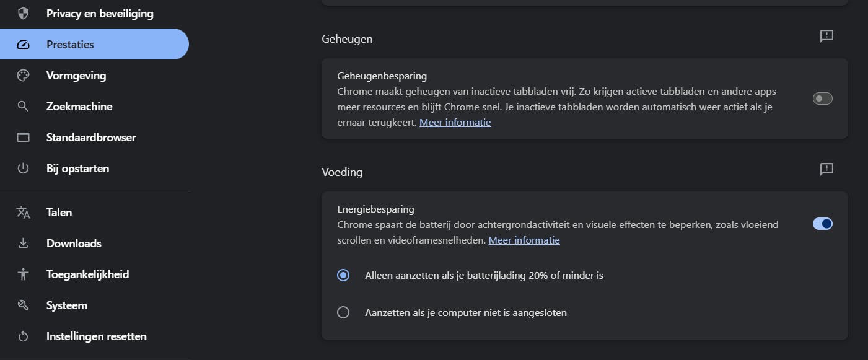Viewport: 868px width, 360px height.
Task: Click the Vormgeving palette icon
Action: pos(23,76)
